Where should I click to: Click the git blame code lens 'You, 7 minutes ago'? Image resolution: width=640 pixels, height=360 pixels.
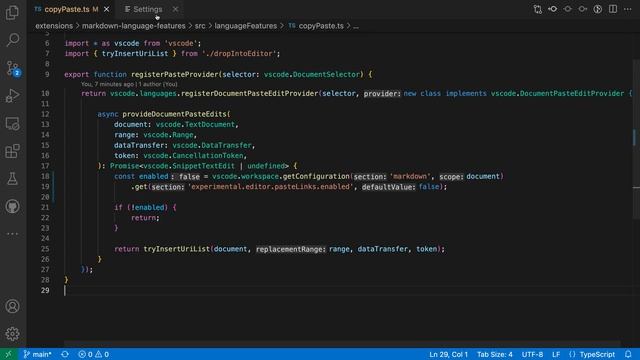tap(129, 84)
